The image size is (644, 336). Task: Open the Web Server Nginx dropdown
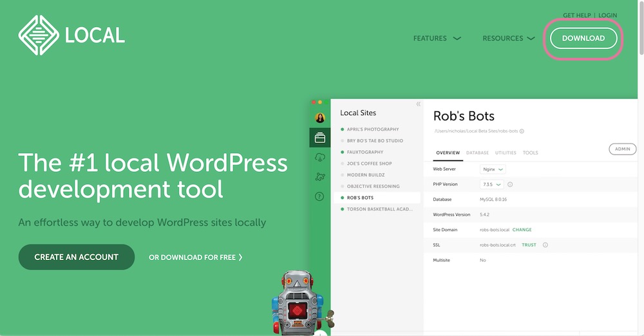[493, 169]
